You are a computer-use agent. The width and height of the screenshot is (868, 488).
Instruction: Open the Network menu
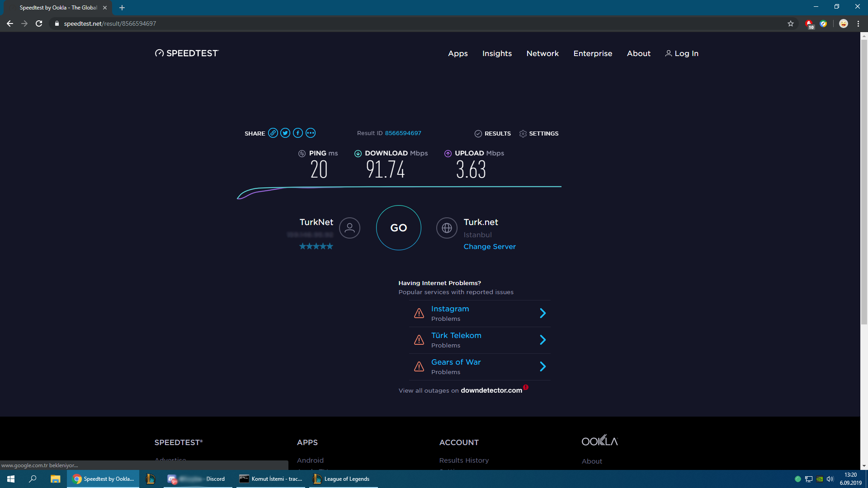coord(542,53)
